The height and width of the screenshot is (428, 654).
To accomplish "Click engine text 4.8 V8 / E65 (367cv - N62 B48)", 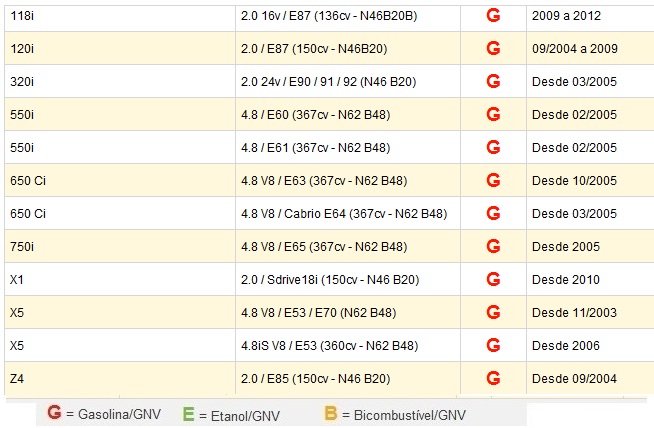I will pyautogui.click(x=324, y=247).
